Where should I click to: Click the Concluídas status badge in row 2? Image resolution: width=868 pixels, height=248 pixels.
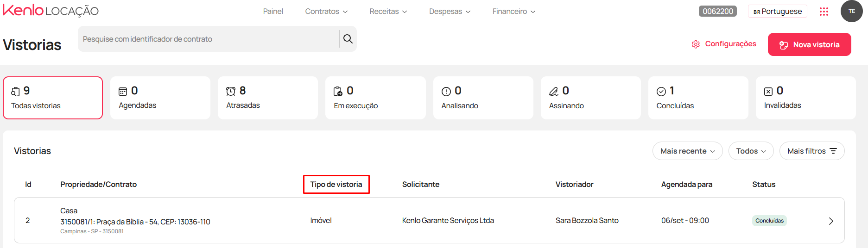click(x=769, y=221)
